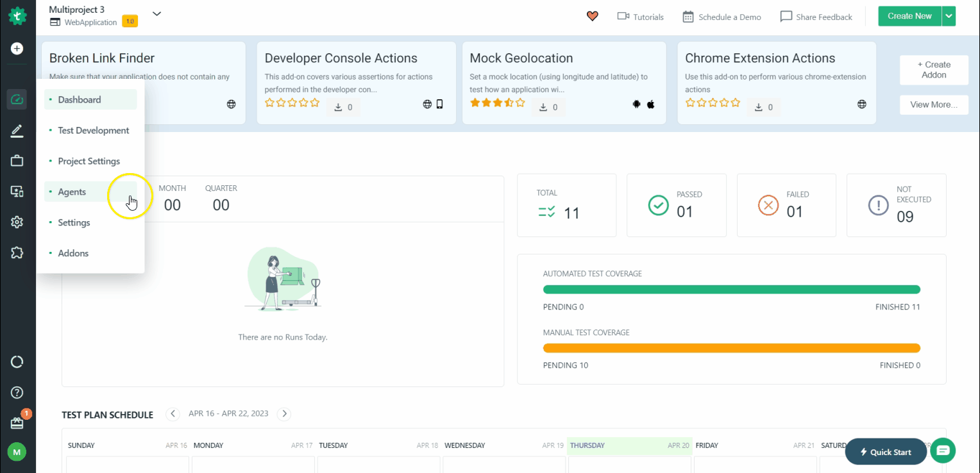Click the FINISHED 11 label

pos(898,307)
